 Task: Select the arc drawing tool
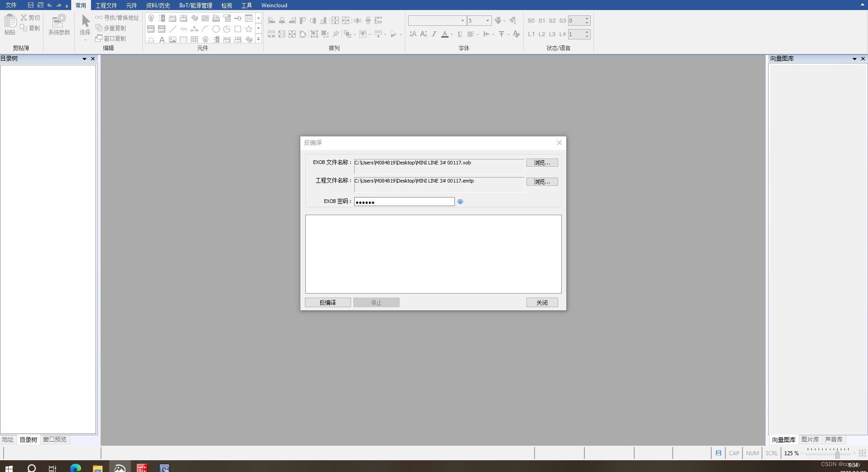pyautogui.click(x=205, y=29)
